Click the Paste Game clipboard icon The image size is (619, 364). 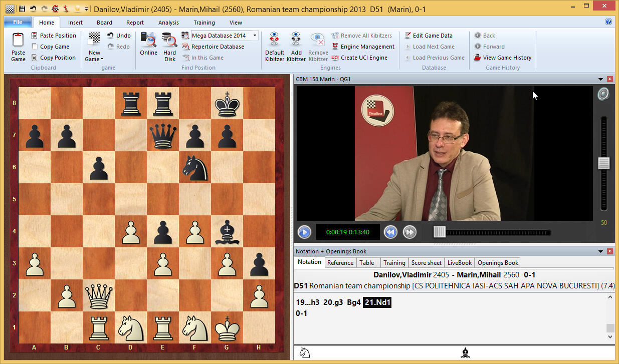point(18,40)
